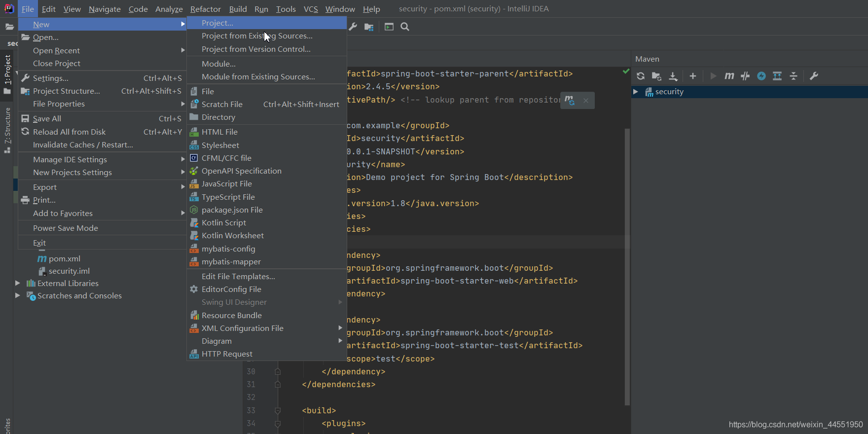The image size is (868, 434).
Task: Open the Open Recent submenu
Action: tap(102, 50)
